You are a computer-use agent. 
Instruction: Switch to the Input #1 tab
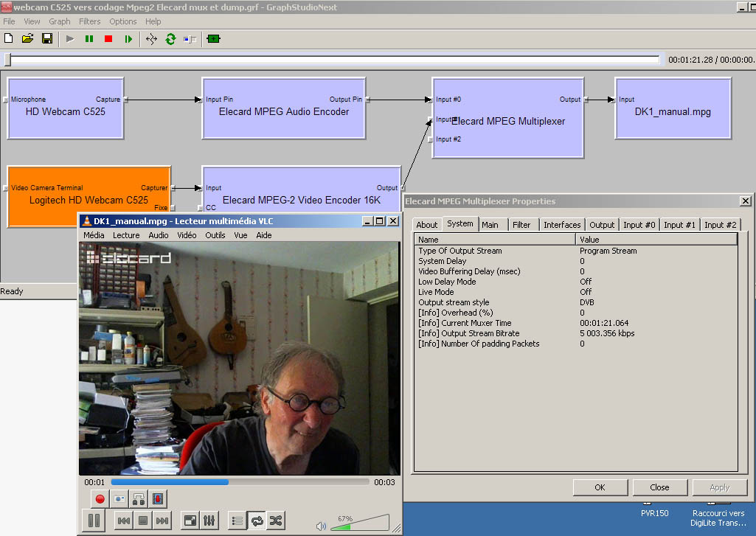[x=679, y=225]
